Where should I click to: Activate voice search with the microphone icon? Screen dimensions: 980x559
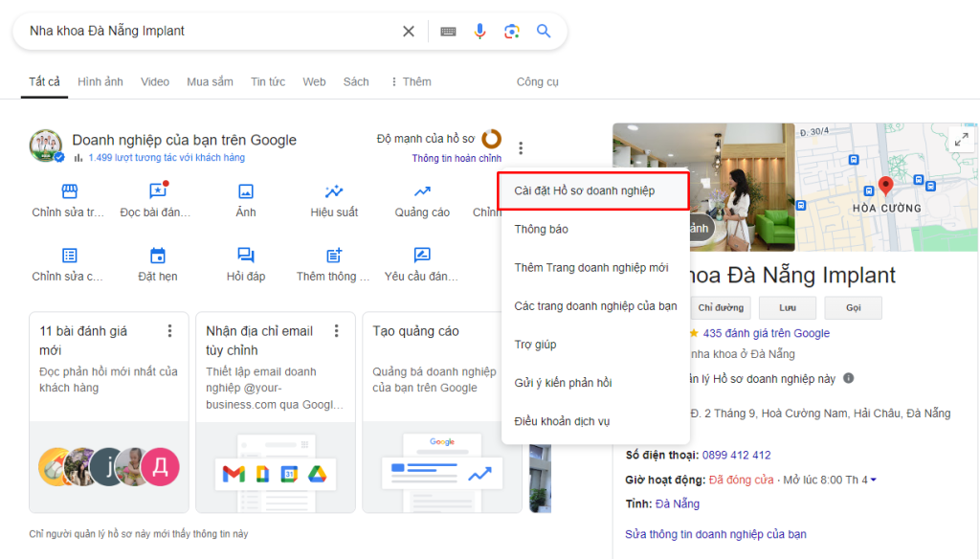point(479,30)
